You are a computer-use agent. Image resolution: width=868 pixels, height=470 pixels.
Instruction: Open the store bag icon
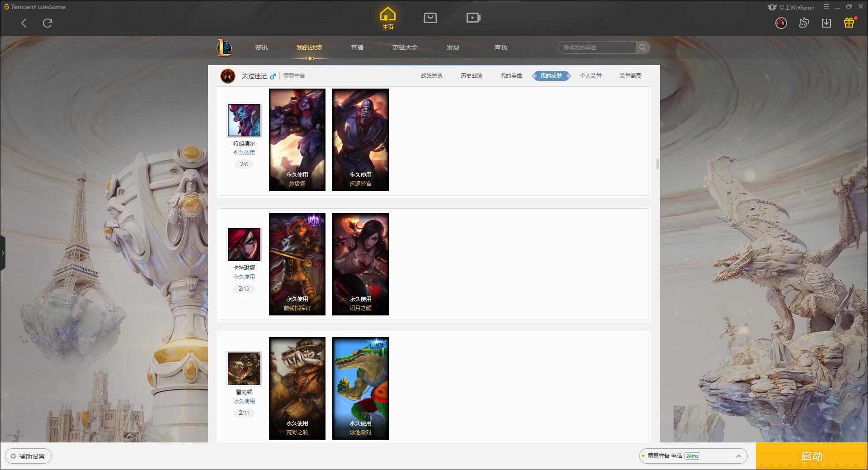tap(430, 18)
